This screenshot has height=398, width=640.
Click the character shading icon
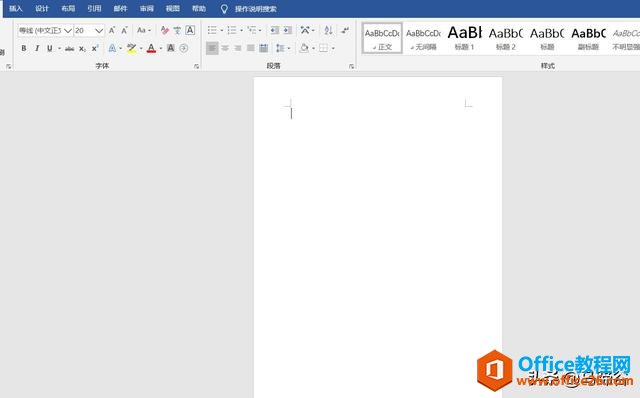(171, 48)
